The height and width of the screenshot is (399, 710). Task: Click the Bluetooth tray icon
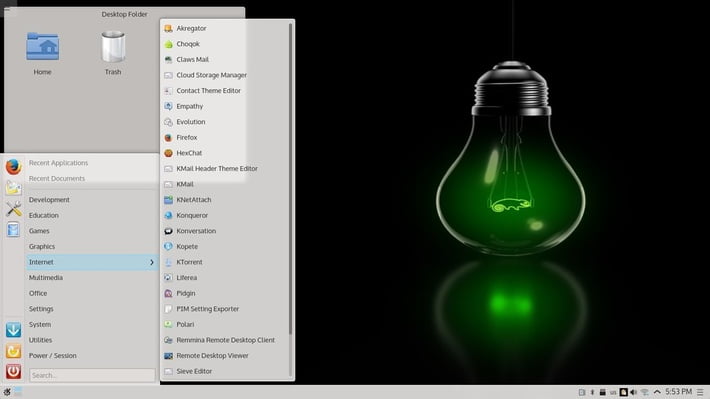(x=592, y=392)
